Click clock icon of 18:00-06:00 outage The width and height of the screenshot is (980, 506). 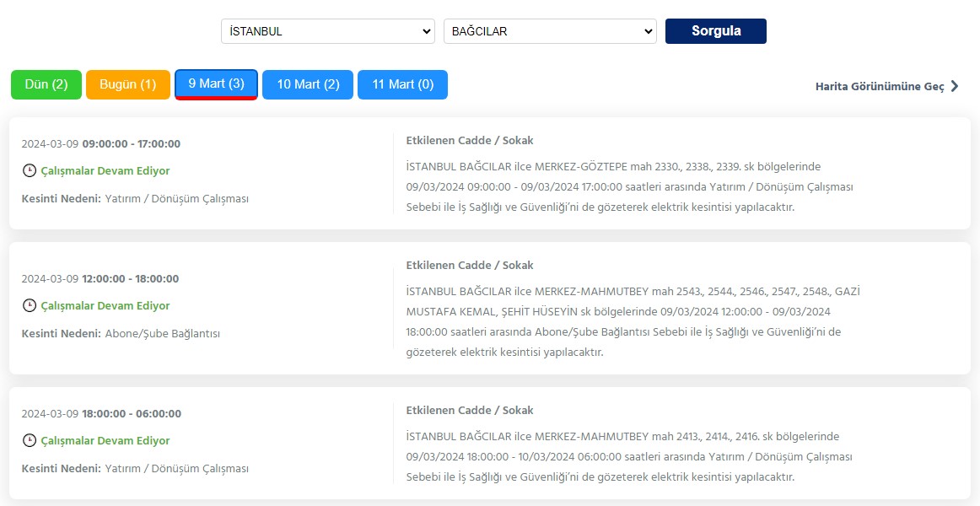click(x=30, y=440)
